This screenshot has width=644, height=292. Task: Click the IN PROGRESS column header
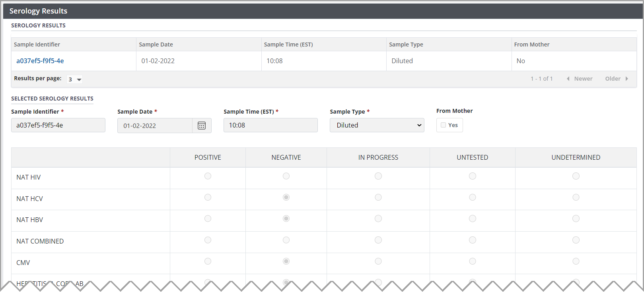378,157
